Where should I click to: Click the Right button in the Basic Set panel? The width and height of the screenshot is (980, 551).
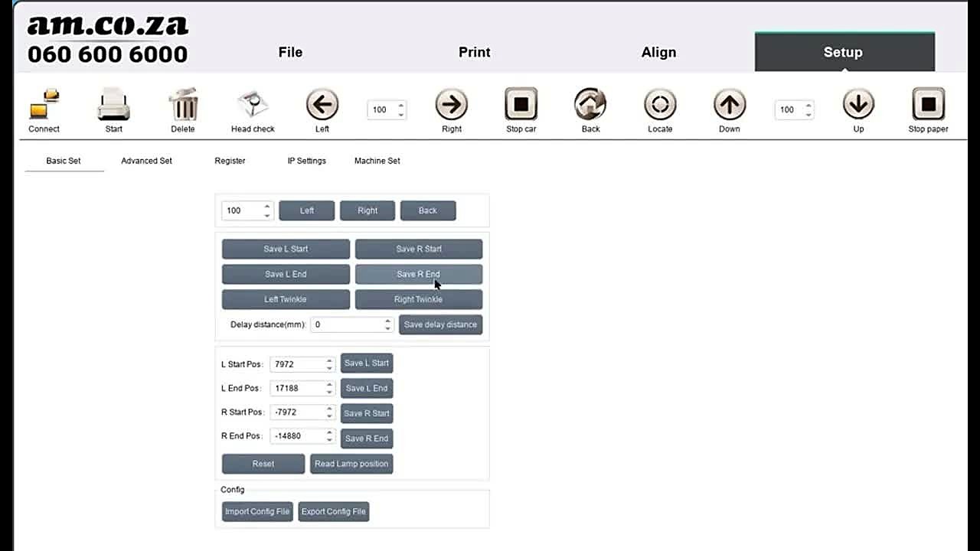point(367,210)
